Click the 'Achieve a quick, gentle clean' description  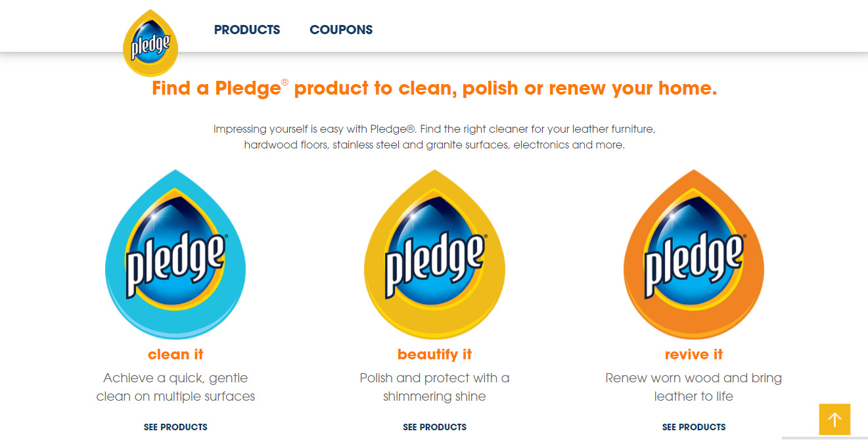pyautogui.click(x=175, y=387)
